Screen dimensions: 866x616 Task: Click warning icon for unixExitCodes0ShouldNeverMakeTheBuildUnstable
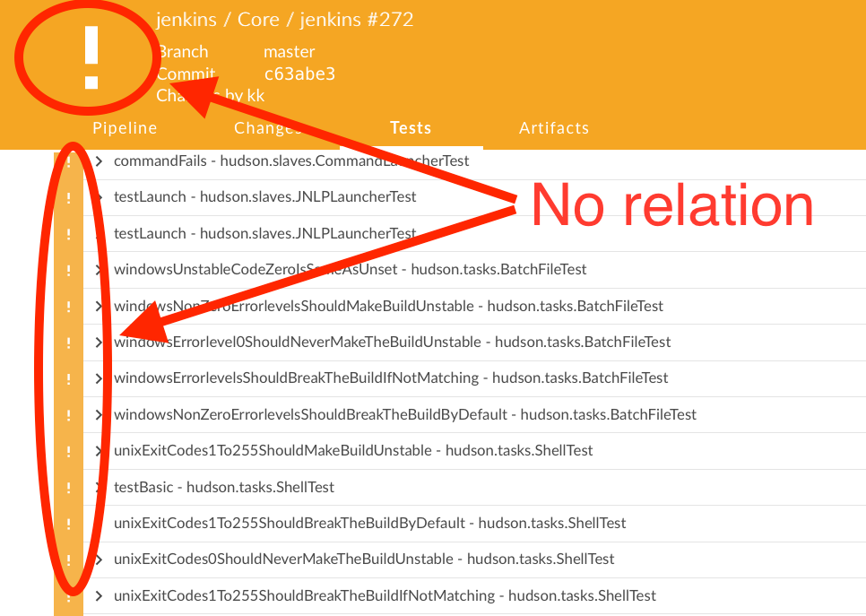point(68,560)
